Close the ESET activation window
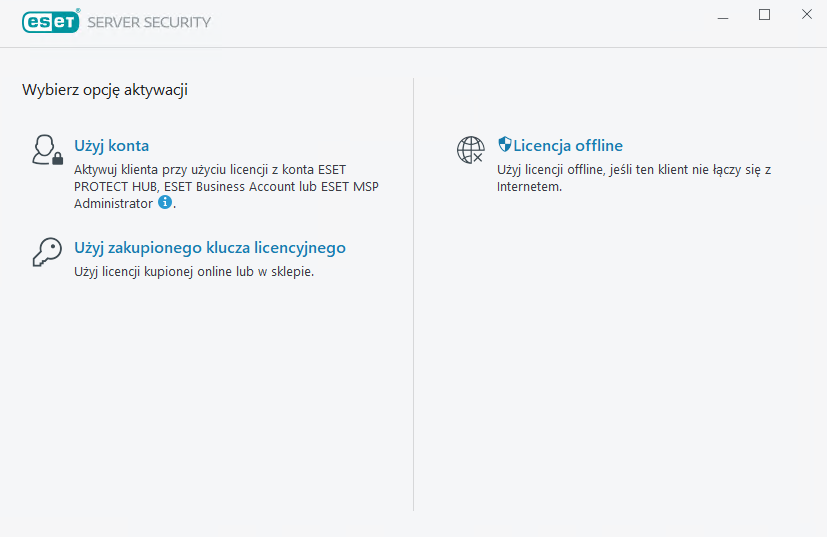827x537 pixels. pyautogui.click(x=806, y=15)
